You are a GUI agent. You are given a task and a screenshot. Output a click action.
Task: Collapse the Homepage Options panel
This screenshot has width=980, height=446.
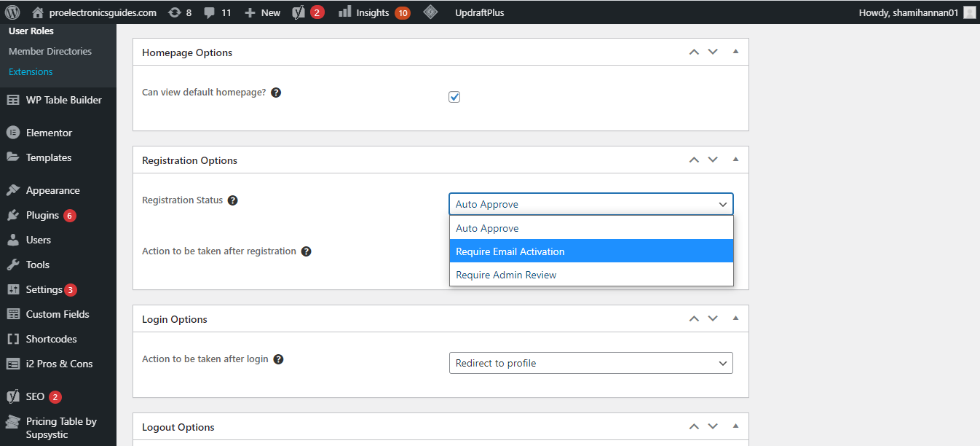coord(735,52)
